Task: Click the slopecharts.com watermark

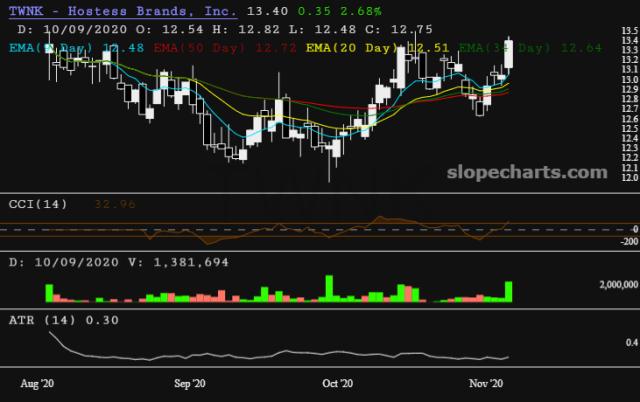Action: tap(528, 172)
